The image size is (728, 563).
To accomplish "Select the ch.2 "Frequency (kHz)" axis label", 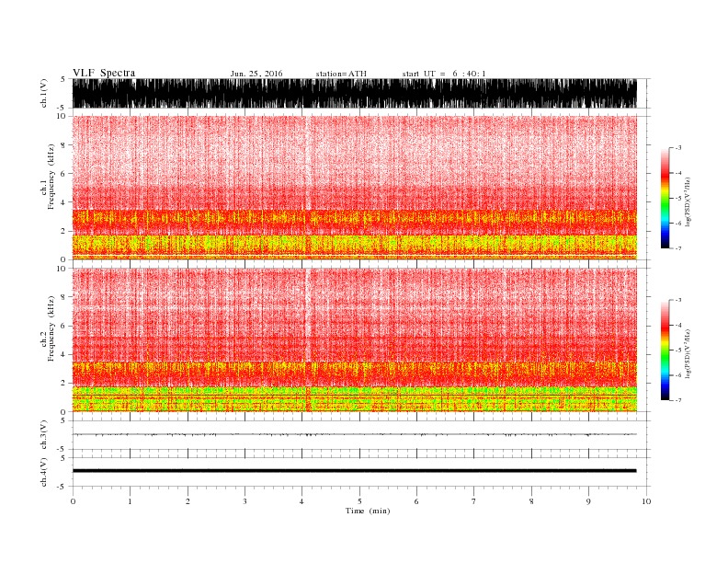I will pyautogui.click(x=51, y=328).
